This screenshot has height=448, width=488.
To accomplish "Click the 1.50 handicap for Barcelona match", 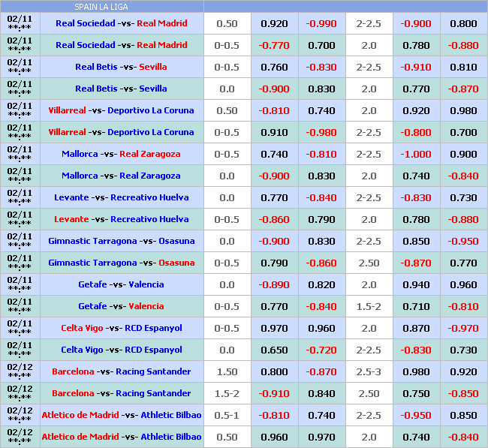I will 227,371.
